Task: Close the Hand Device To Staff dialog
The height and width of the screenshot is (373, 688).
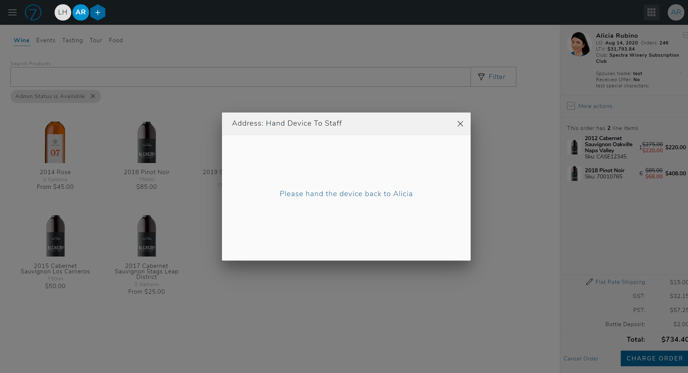Action: click(460, 124)
